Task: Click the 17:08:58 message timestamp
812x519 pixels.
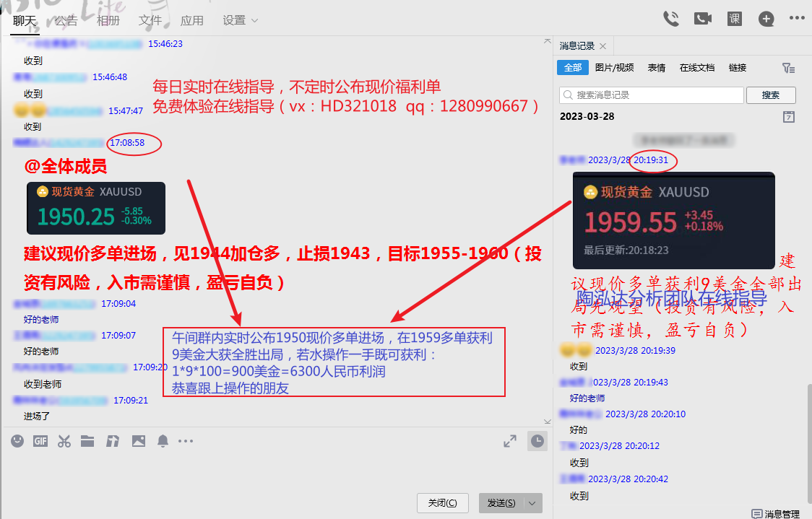Action: point(127,143)
